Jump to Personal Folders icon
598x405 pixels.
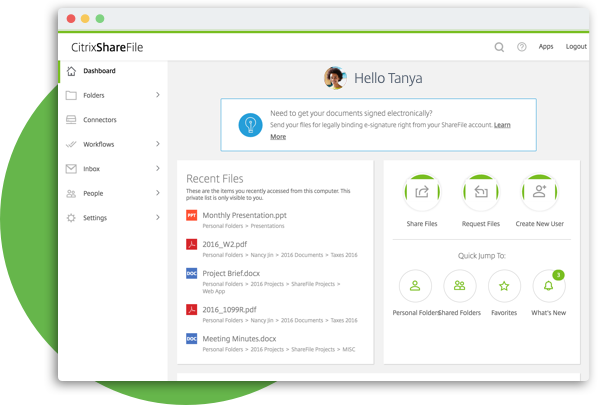coord(415,286)
